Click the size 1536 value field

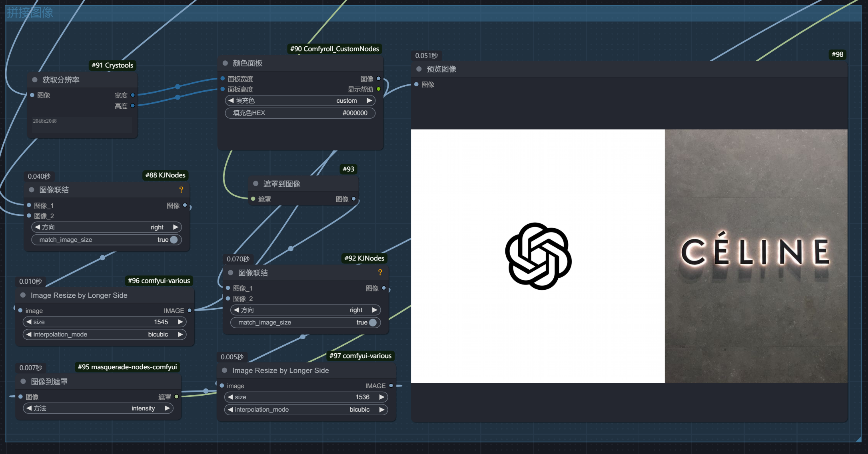[306, 397]
